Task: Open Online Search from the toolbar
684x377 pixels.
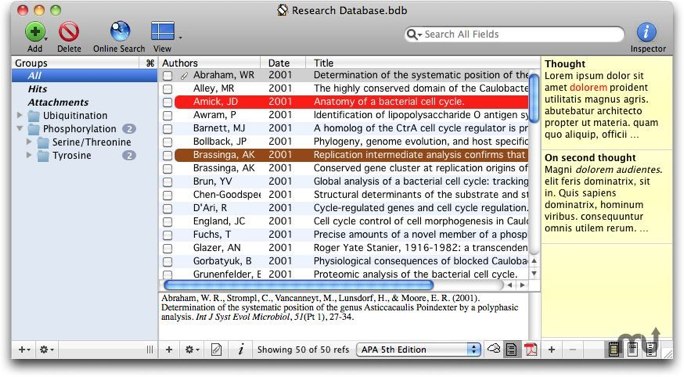Action: tap(120, 31)
